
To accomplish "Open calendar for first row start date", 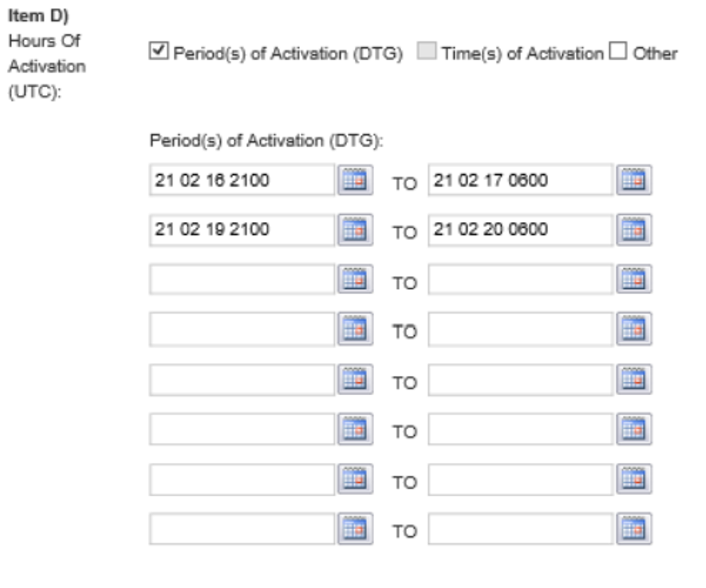I will 355,180.
